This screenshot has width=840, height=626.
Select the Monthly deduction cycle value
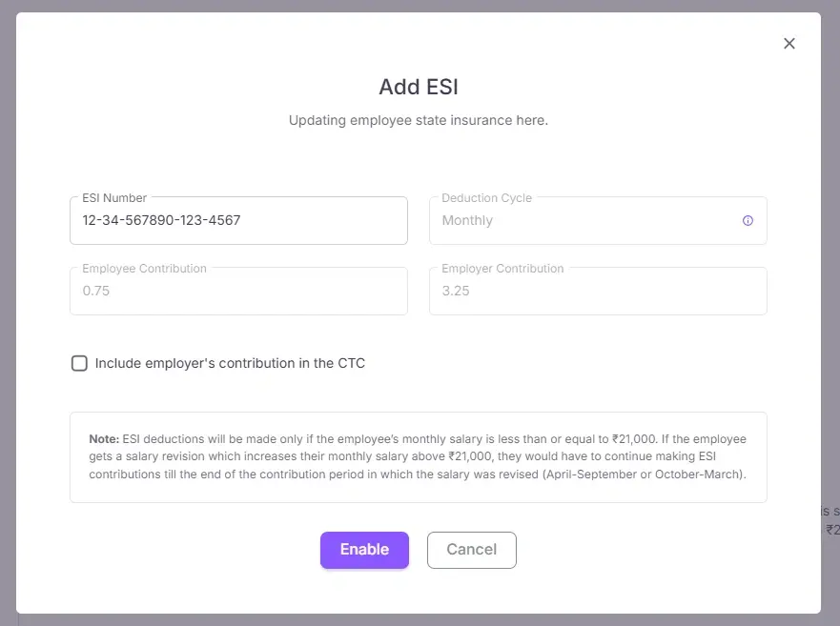click(x=467, y=221)
